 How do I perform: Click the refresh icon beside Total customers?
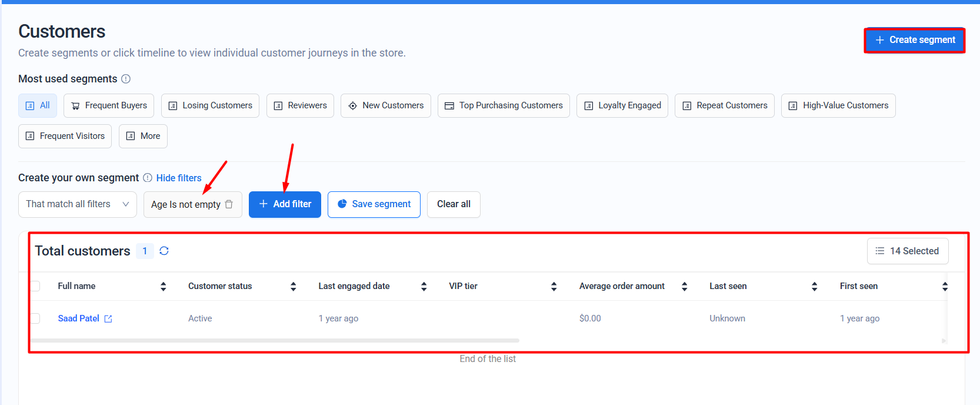click(164, 251)
